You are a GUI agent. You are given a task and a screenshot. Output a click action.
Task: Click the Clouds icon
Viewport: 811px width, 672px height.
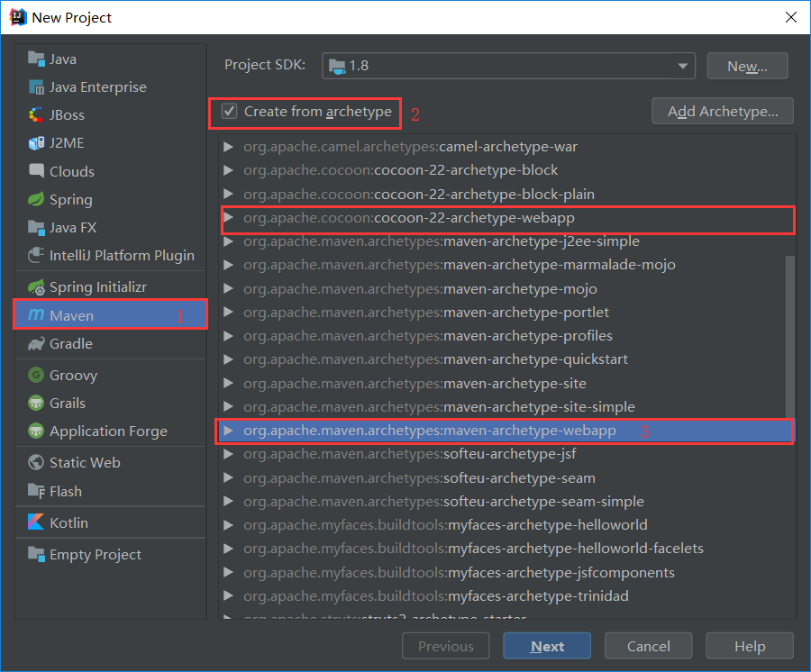coord(36,171)
